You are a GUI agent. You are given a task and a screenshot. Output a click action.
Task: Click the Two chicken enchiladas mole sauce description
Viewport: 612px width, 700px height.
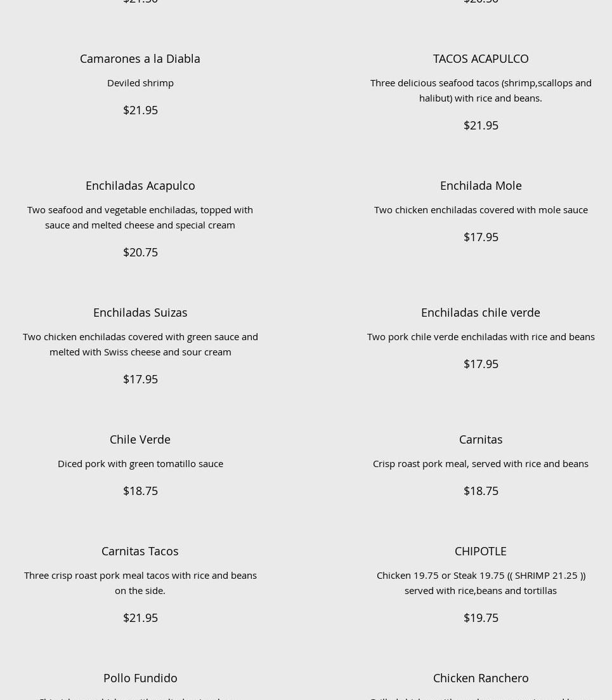coord(480,209)
